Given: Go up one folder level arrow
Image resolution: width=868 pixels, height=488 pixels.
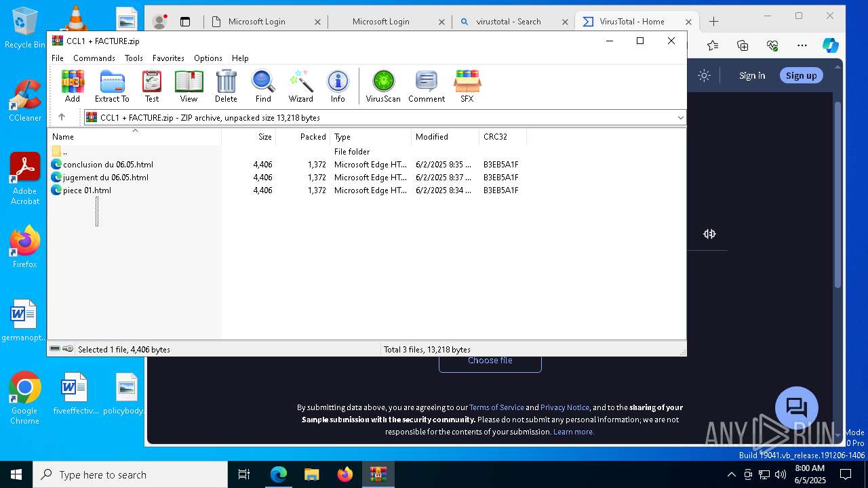Looking at the screenshot, I should [x=62, y=117].
